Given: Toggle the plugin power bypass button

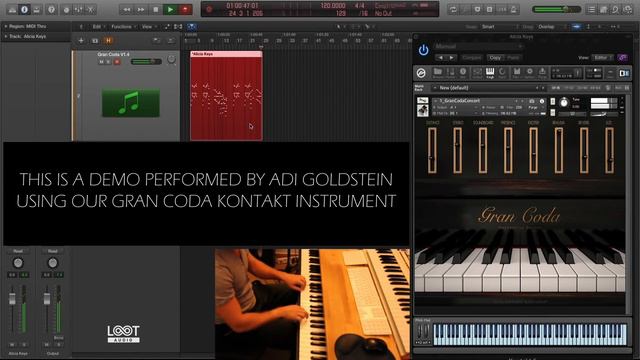Looking at the screenshot, I should click(x=423, y=50).
